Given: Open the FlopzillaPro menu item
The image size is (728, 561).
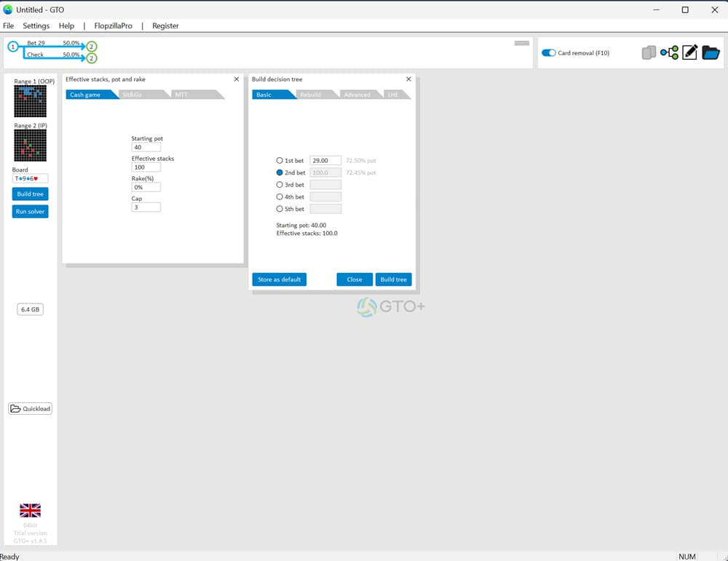Looking at the screenshot, I should click(x=113, y=26).
